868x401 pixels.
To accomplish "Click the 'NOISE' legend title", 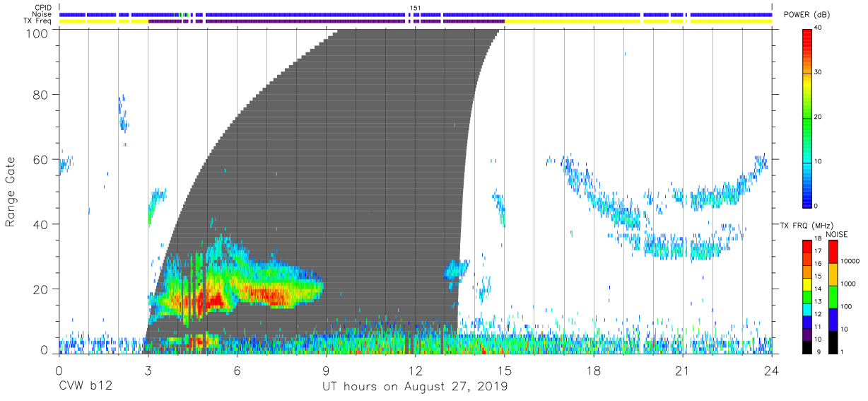I will coord(837,234).
